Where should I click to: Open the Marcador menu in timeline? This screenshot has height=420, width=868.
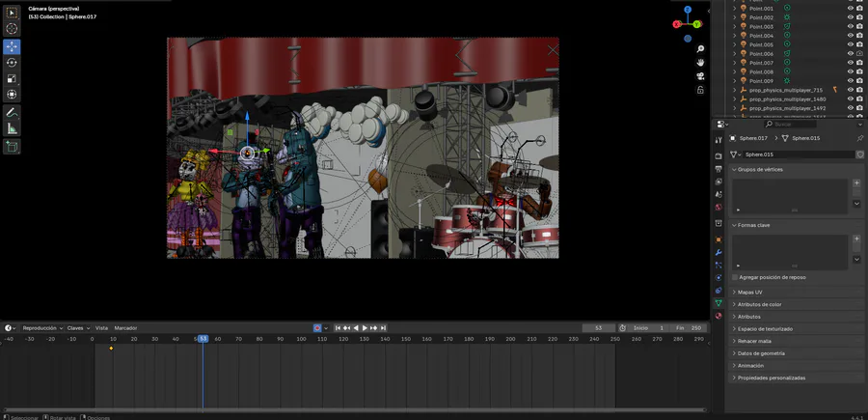coord(125,328)
